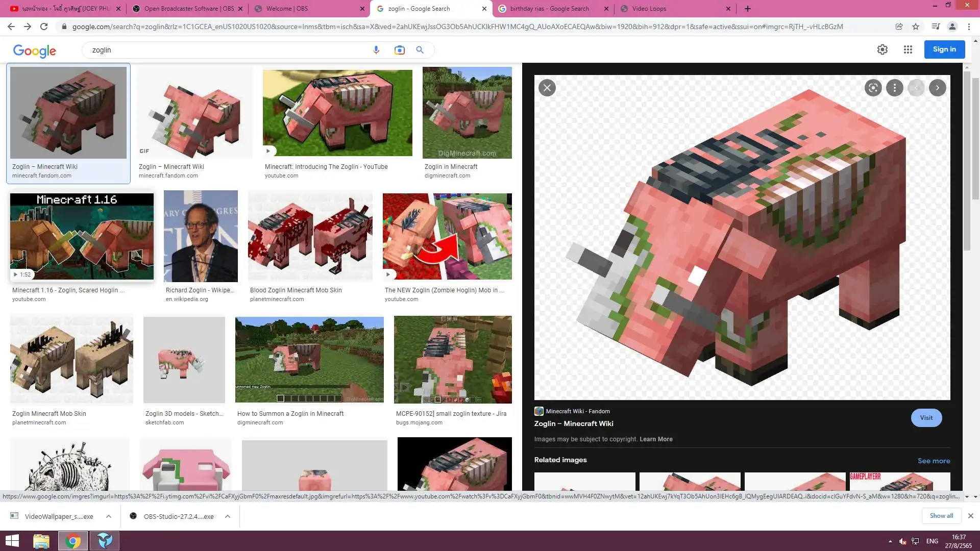980x551 pixels.
Task: Open Google Lens camera search
Action: click(399, 50)
